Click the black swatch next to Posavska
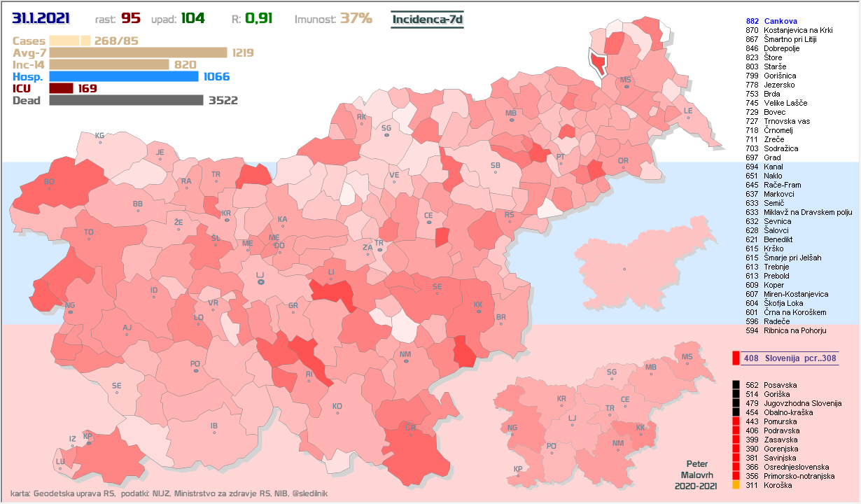Viewport: 861px width, 504px height. [735, 385]
